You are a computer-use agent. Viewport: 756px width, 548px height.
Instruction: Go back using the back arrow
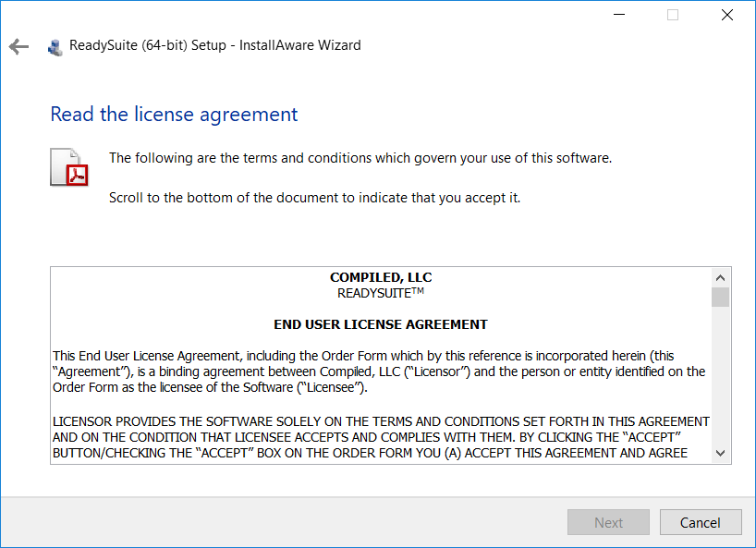pyautogui.click(x=18, y=47)
